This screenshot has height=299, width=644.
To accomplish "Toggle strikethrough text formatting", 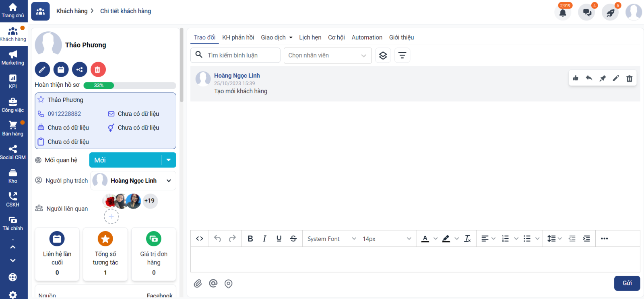I will 293,239.
